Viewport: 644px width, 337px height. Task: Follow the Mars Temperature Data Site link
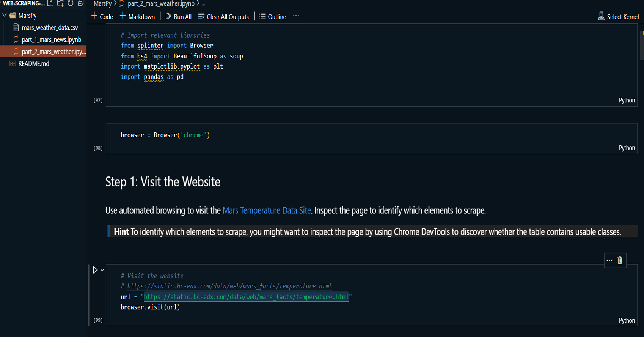tap(266, 211)
